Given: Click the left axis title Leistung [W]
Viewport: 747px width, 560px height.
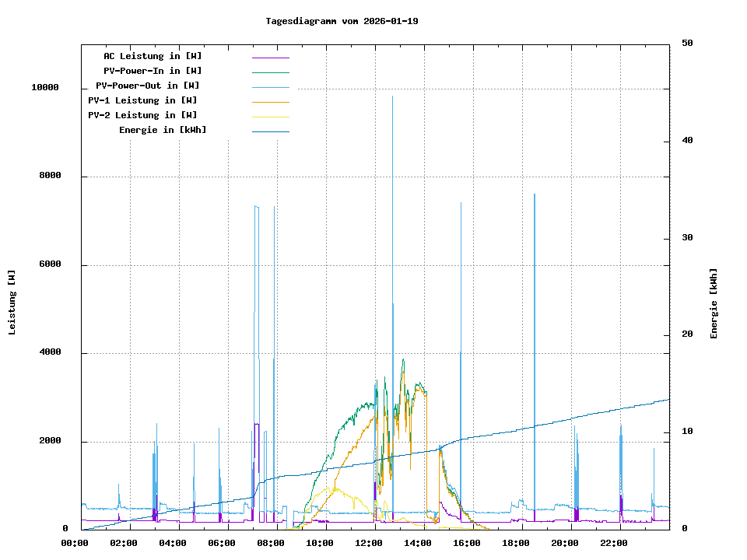Looking at the screenshot, I should [x=12, y=303].
